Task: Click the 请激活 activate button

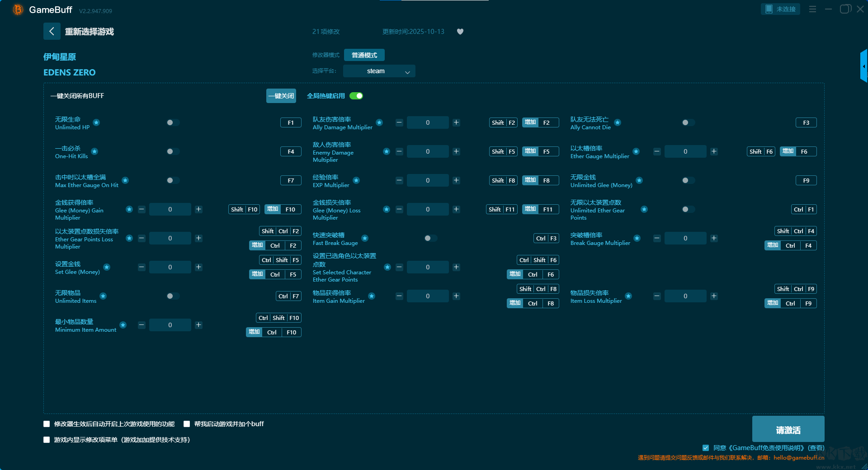Action: (x=788, y=429)
